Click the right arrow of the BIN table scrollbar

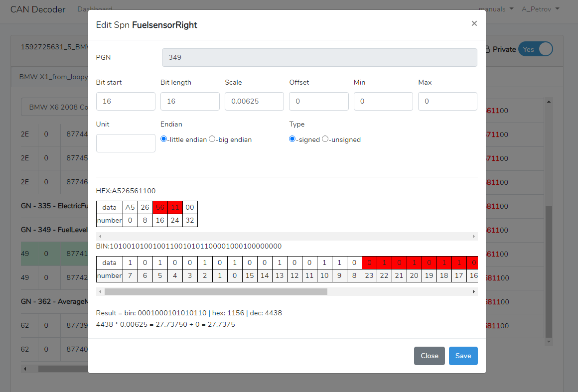pyautogui.click(x=473, y=291)
